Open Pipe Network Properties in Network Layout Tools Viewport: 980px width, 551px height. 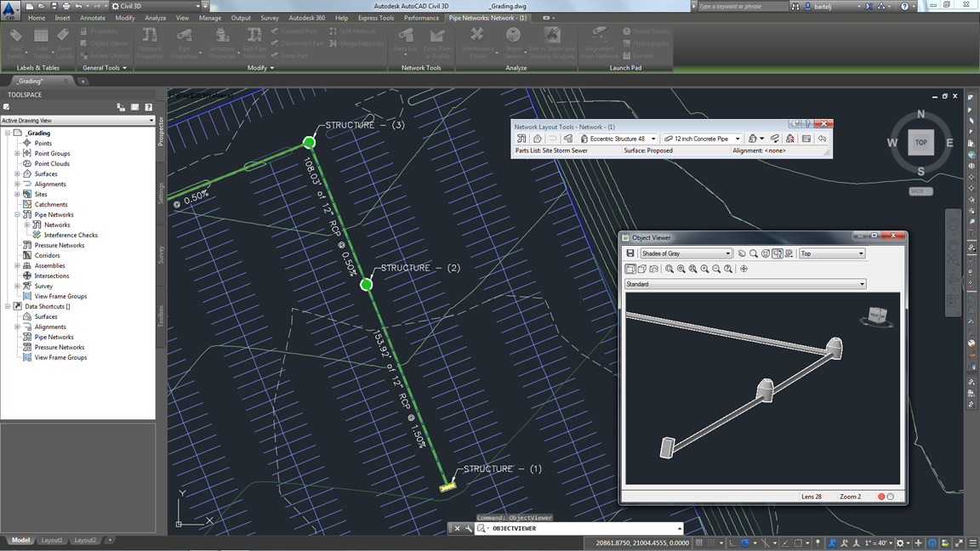tap(521, 139)
